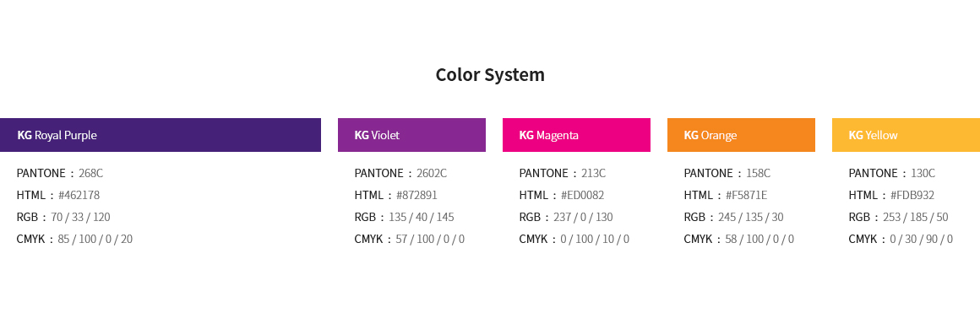Viewport: 980px width, 313px height.
Task: Select the KG Orange color banner
Action: pyautogui.click(x=741, y=135)
